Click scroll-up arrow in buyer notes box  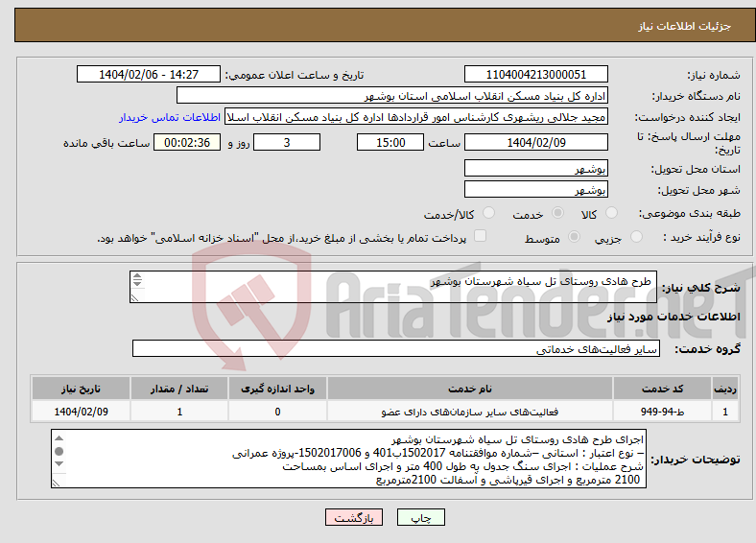pos(59,437)
